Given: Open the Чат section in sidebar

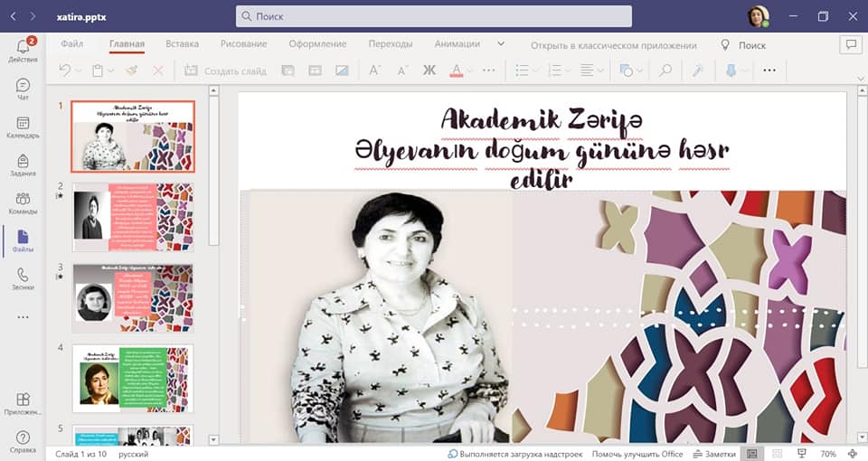Looking at the screenshot, I should point(23,89).
